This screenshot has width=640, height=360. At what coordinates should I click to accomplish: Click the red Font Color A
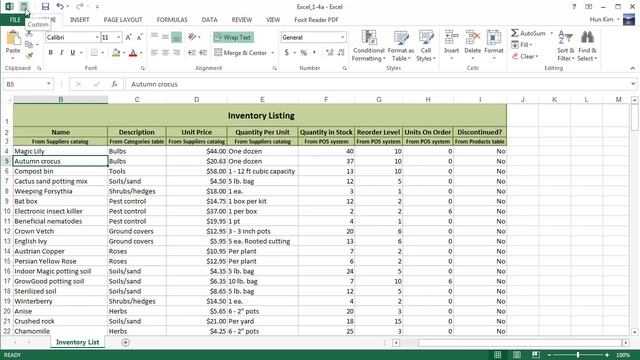pyautogui.click(x=133, y=53)
